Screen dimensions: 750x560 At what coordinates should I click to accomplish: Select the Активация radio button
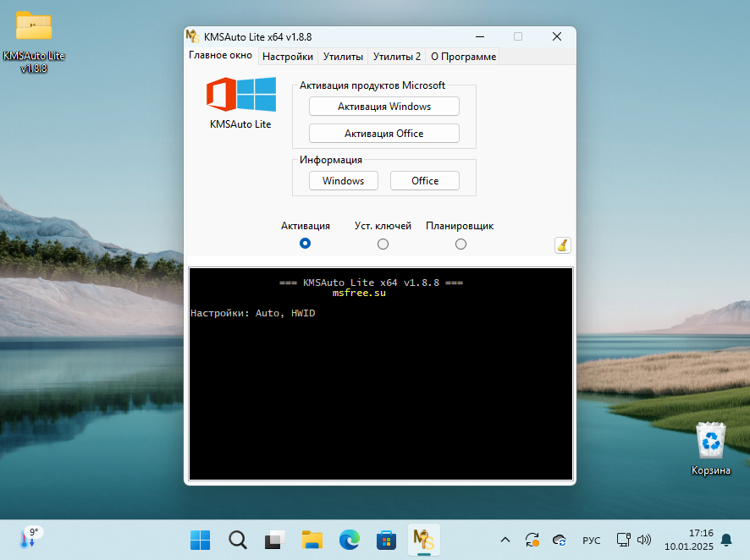point(305,243)
